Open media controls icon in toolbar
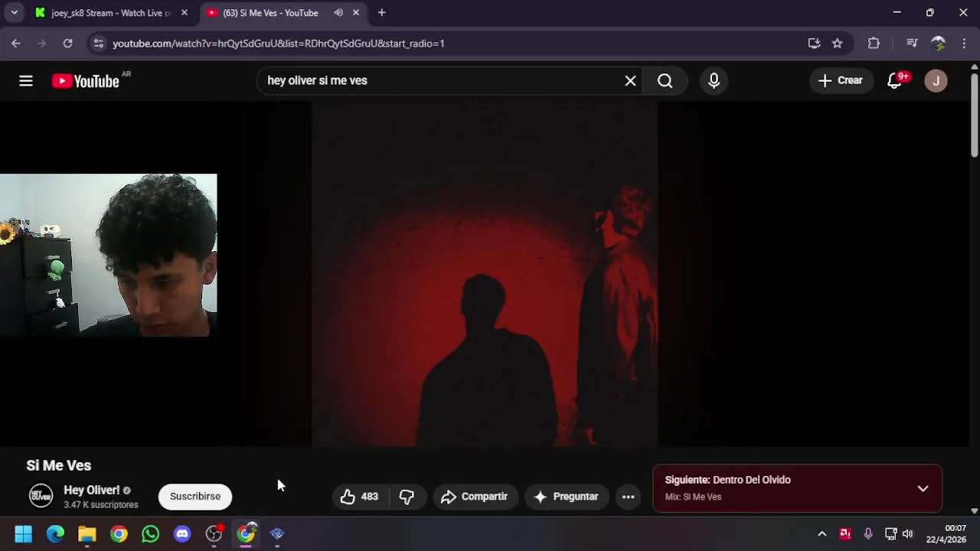The width and height of the screenshot is (980, 551). pyautogui.click(x=911, y=44)
